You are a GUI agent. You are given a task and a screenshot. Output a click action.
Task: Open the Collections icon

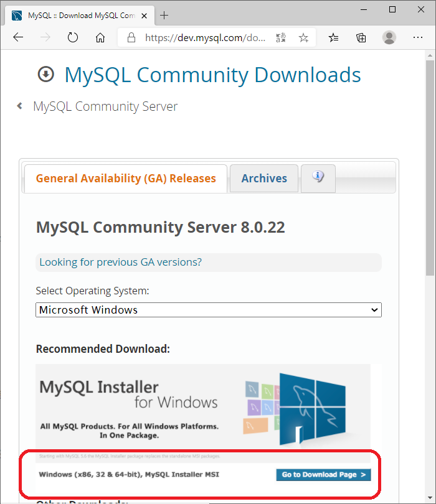(x=361, y=38)
